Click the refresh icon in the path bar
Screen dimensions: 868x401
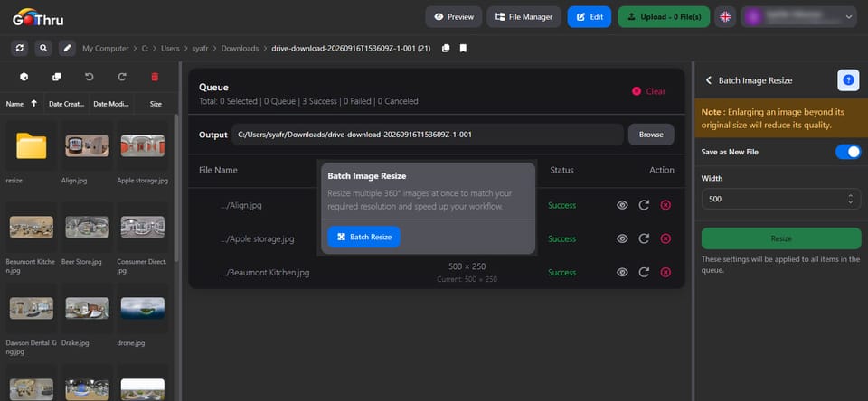click(x=19, y=48)
